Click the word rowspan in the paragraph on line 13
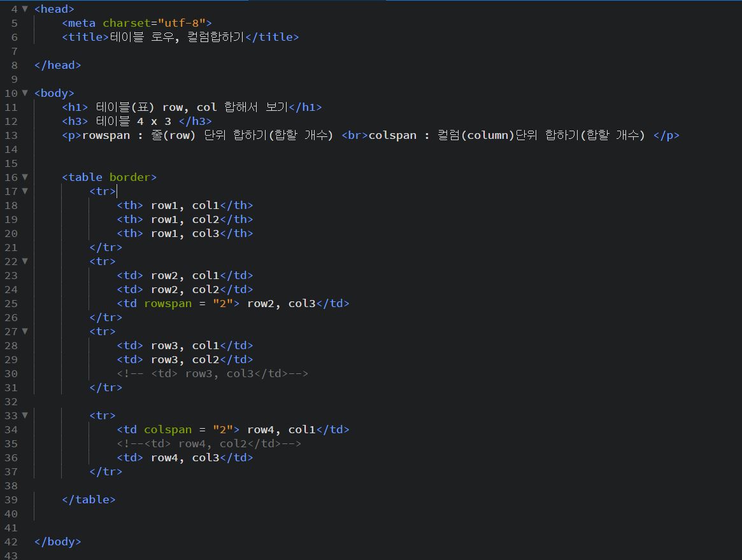The image size is (742, 560). [x=106, y=136]
